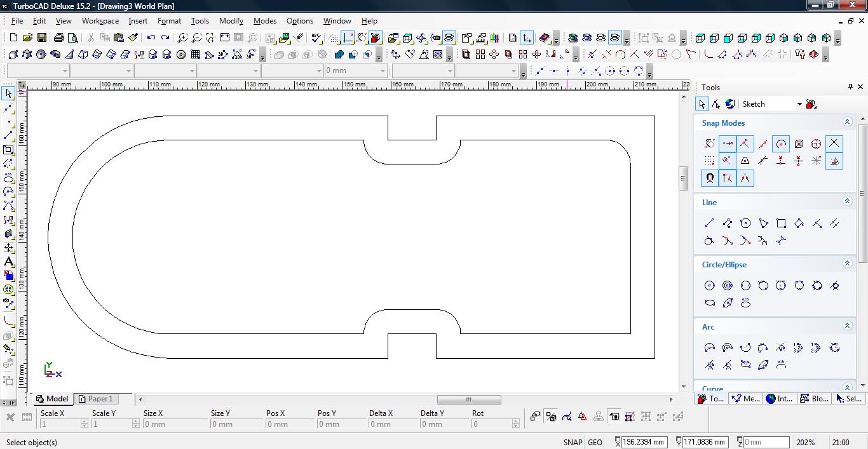
Task: Toggle the Magnetic Point snap mode
Action: [x=710, y=178]
